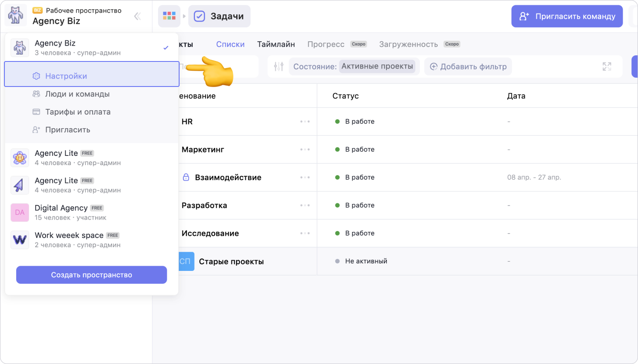Viewport: 638px width, 364px height.
Task: Open three-dot menu for HR project
Action: (x=305, y=122)
